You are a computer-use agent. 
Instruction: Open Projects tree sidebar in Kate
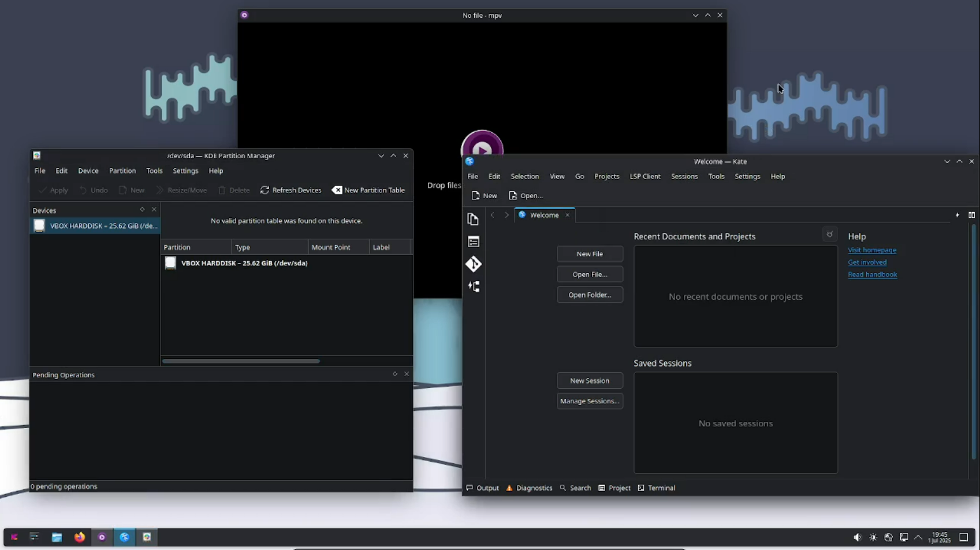click(x=474, y=241)
